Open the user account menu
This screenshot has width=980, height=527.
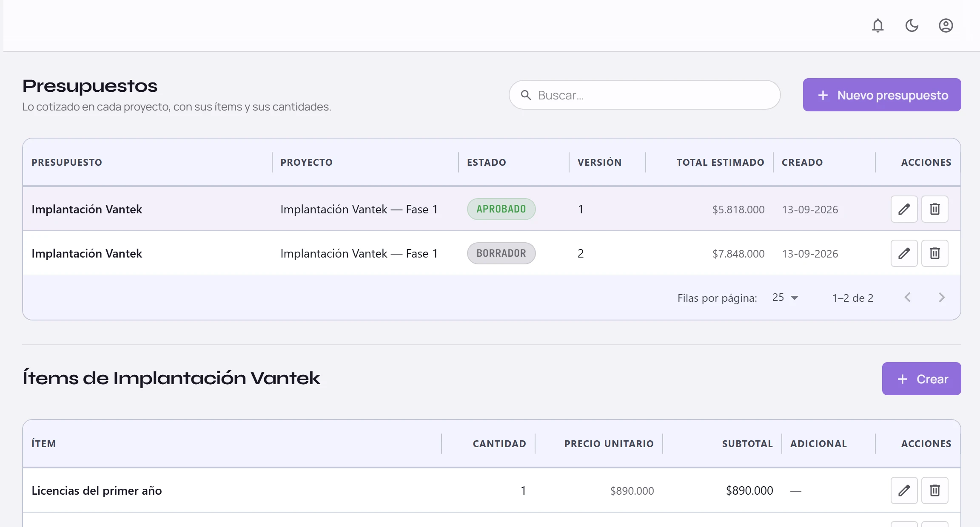click(x=946, y=25)
